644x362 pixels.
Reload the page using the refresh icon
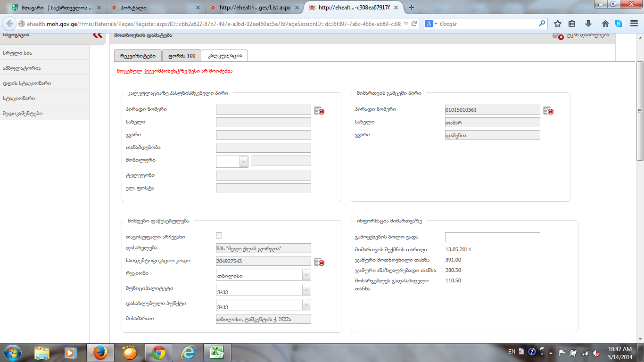(x=414, y=24)
